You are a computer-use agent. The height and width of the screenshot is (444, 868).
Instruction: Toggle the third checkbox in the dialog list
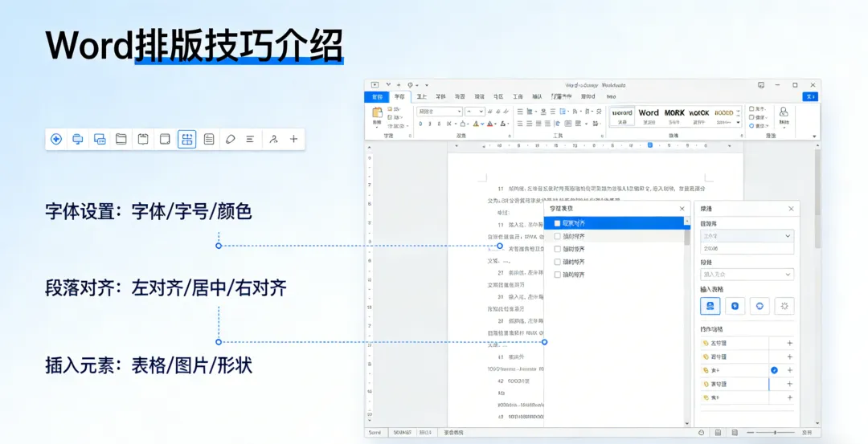click(558, 249)
